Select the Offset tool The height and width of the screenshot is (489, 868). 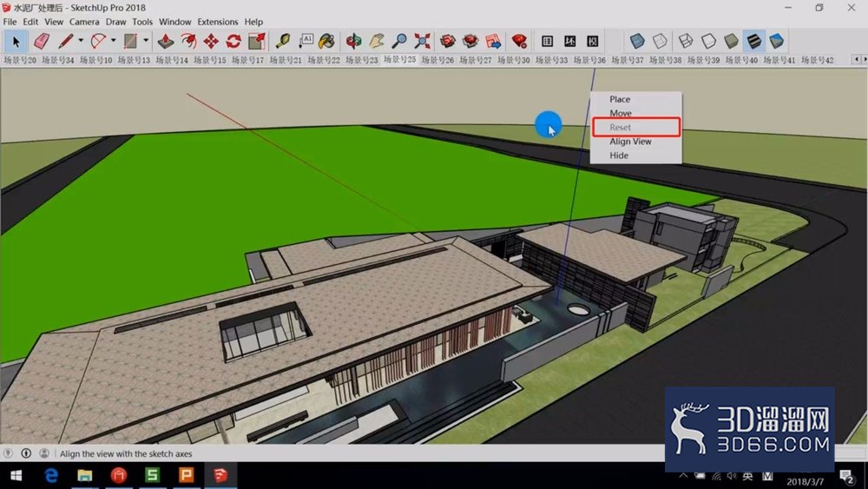pos(188,42)
